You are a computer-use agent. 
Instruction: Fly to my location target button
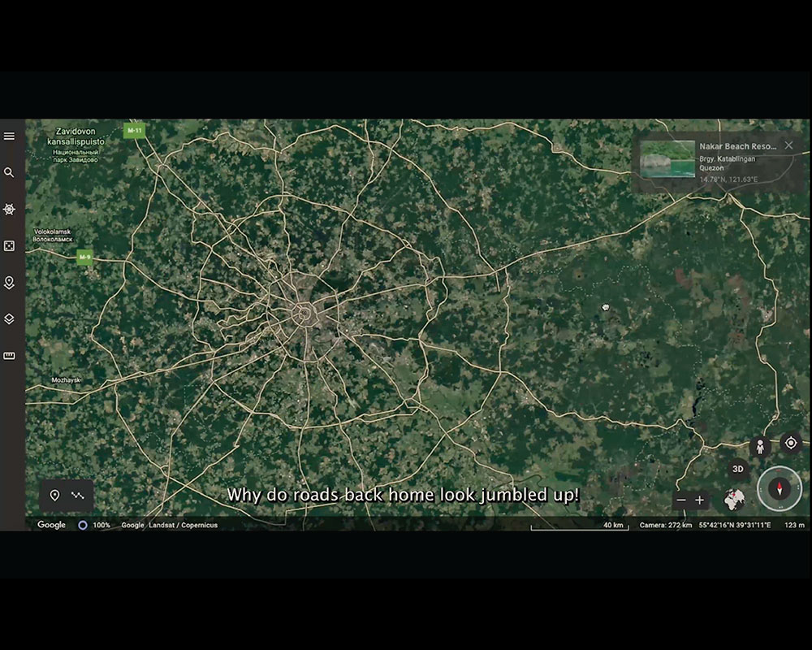pos(791,443)
